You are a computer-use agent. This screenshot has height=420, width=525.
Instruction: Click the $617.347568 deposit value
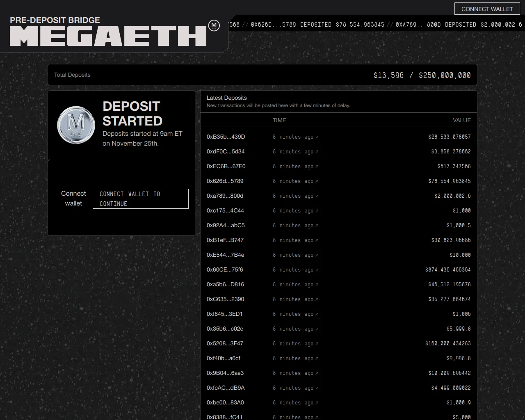(x=454, y=166)
